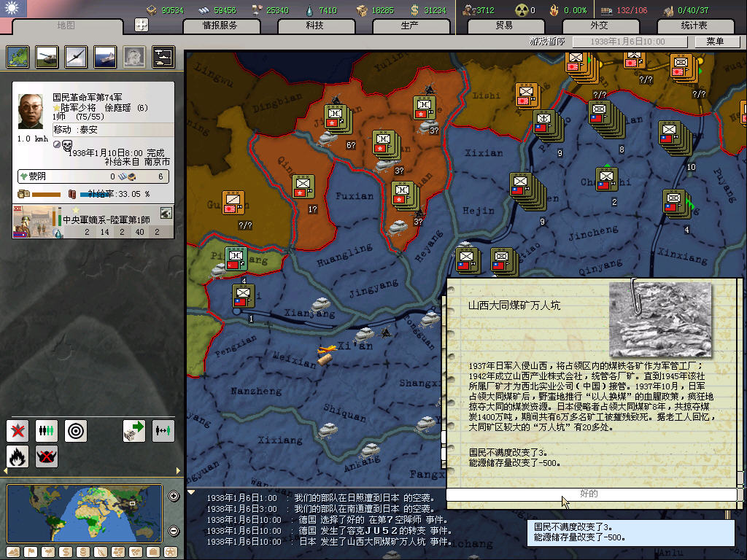Zoom out the minimap with minus button
Screen dimensions: 747x560
(x=174, y=531)
